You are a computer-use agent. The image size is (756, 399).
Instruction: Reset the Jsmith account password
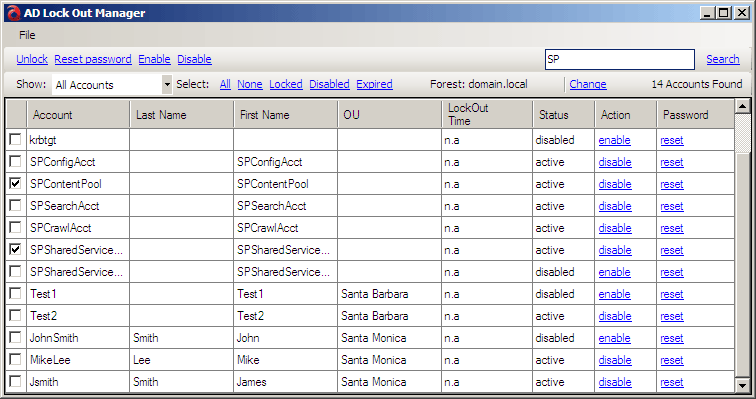pyautogui.click(x=672, y=382)
